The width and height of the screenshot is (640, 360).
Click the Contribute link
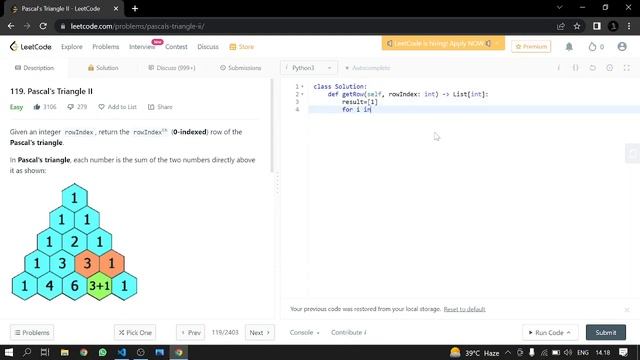[x=349, y=333]
